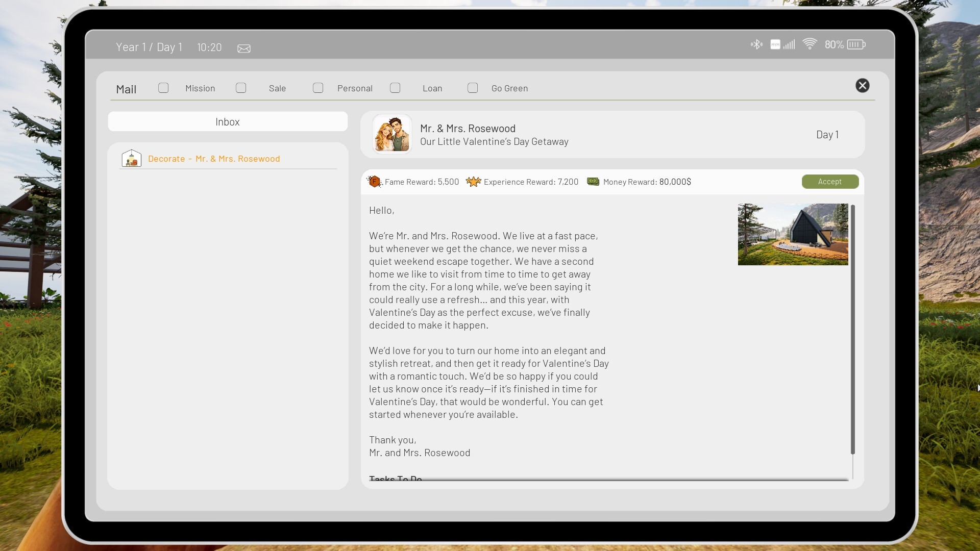Click the Experience Reward star icon

473,181
